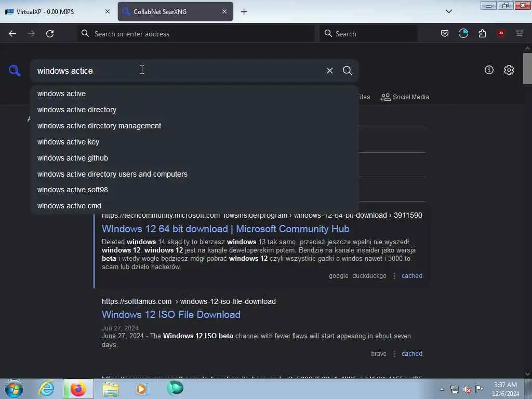
Task: Go back with the browser back arrow
Action: point(12,34)
